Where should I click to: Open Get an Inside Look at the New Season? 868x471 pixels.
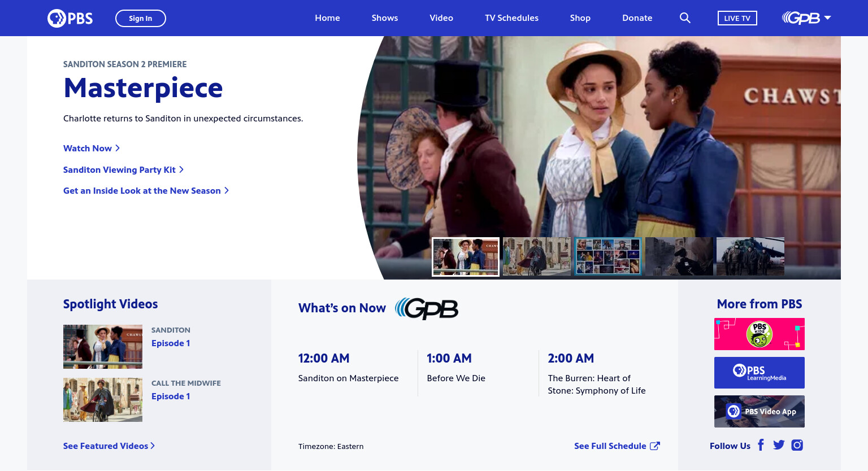(x=146, y=191)
